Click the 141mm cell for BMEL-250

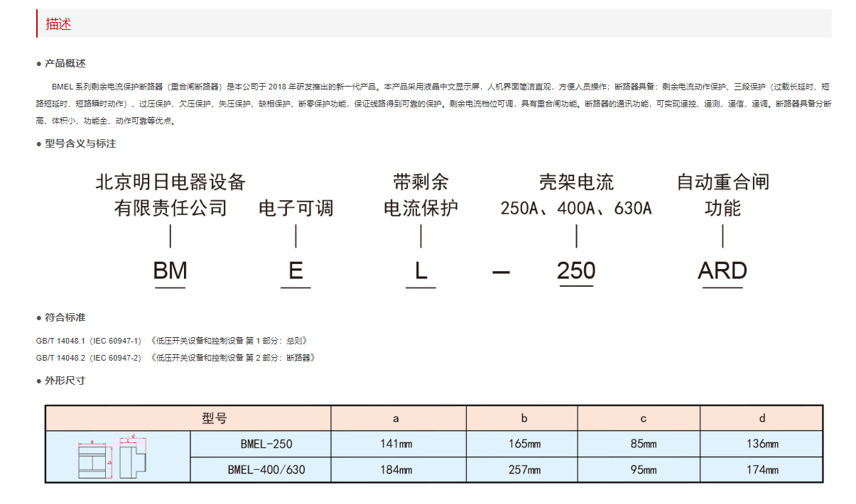(398, 444)
